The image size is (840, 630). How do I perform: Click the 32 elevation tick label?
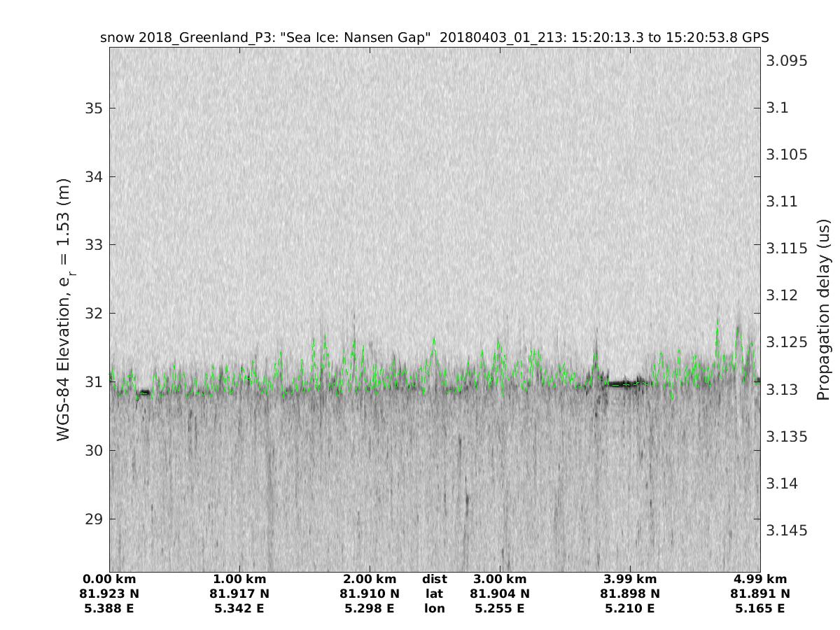pos(94,313)
